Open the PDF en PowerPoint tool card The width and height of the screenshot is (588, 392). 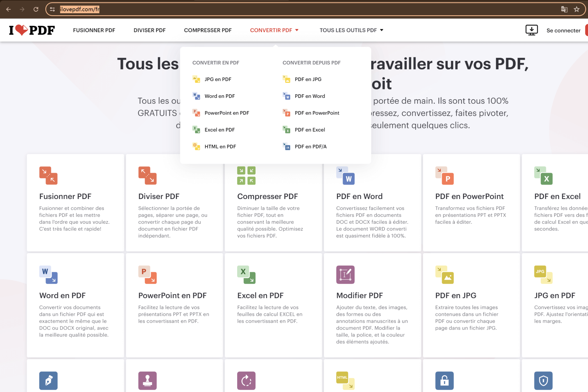point(469,196)
